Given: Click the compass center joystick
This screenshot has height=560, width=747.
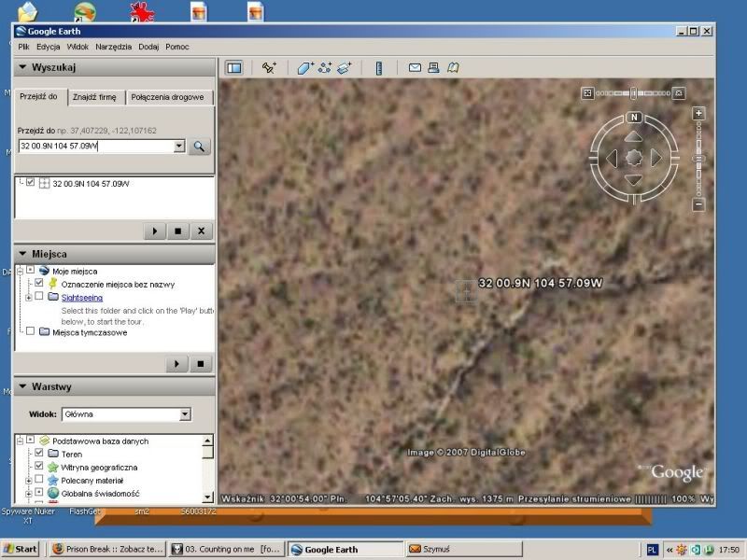Looking at the screenshot, I should [x=634, y=158].
